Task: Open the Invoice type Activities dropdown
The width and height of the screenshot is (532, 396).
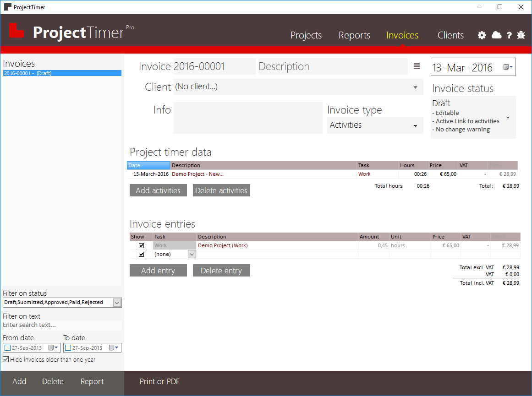Action: coord(415,125)
